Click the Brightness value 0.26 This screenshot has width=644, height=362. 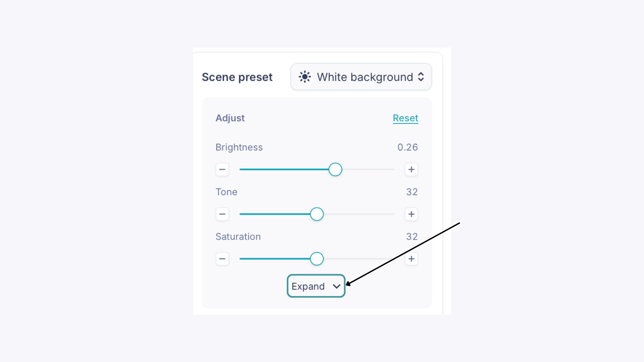(x=408, y=147)
